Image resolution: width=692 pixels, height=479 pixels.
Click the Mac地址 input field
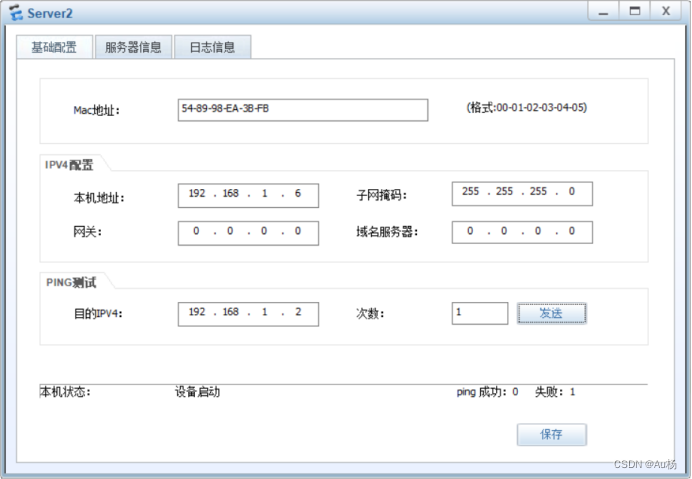(303, 110)
